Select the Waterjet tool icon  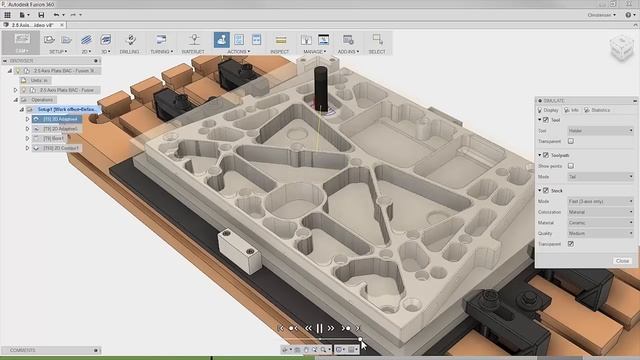194,40
